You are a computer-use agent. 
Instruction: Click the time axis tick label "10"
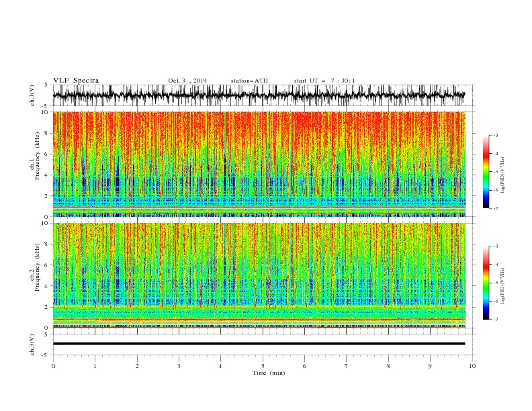pos(472,366)
